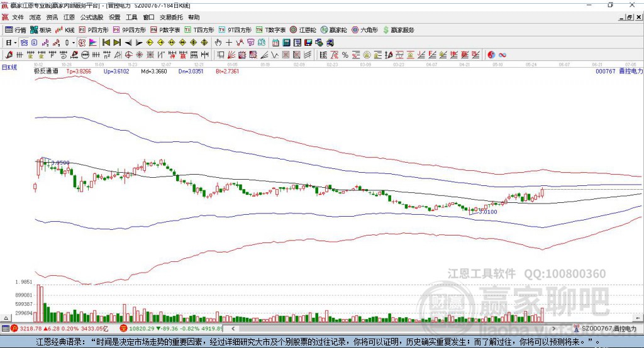The image size is (644, 348).
Task: Click the black left arrow icon
Action: (x=128, y=43)
